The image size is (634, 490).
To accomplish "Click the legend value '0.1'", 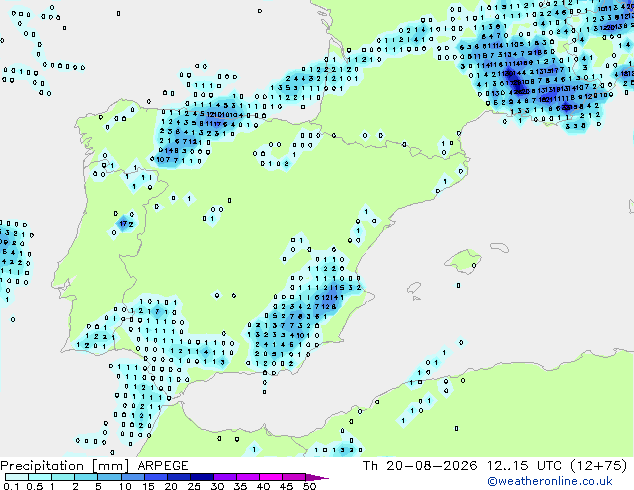I will (11, 486).
